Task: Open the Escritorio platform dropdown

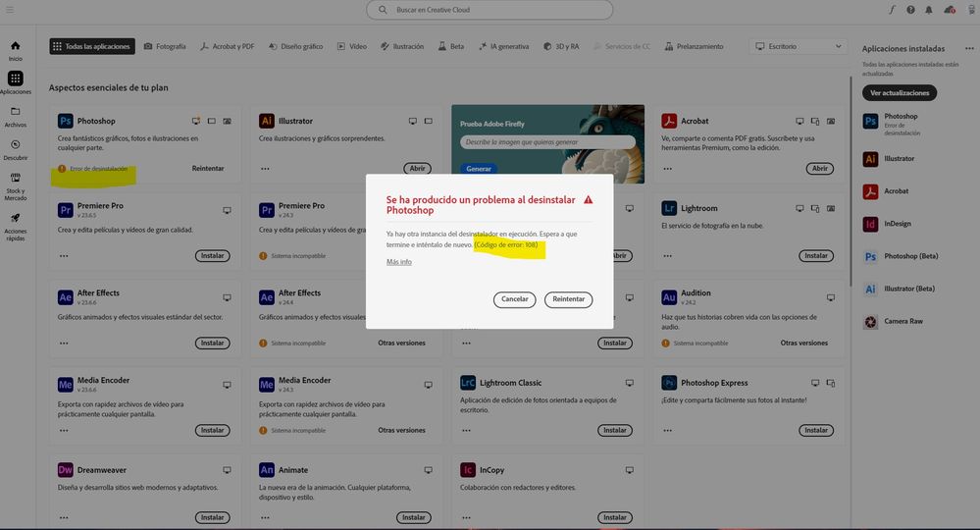Action: coord(799,46)
